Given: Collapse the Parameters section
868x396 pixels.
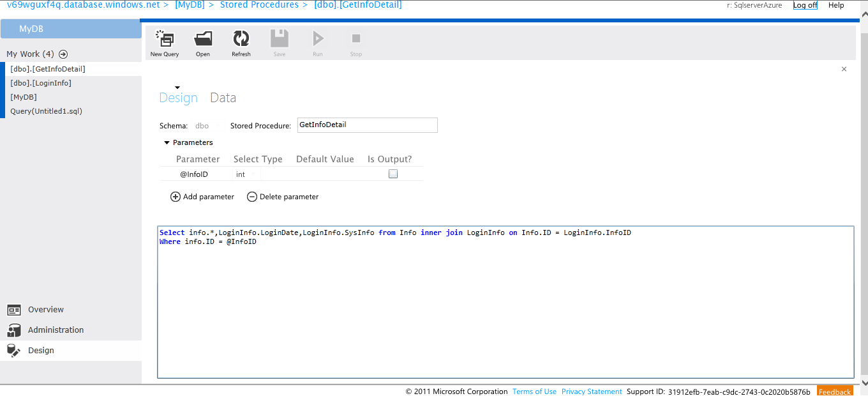Looking at the screenshot, I should (x=168, y=142).
